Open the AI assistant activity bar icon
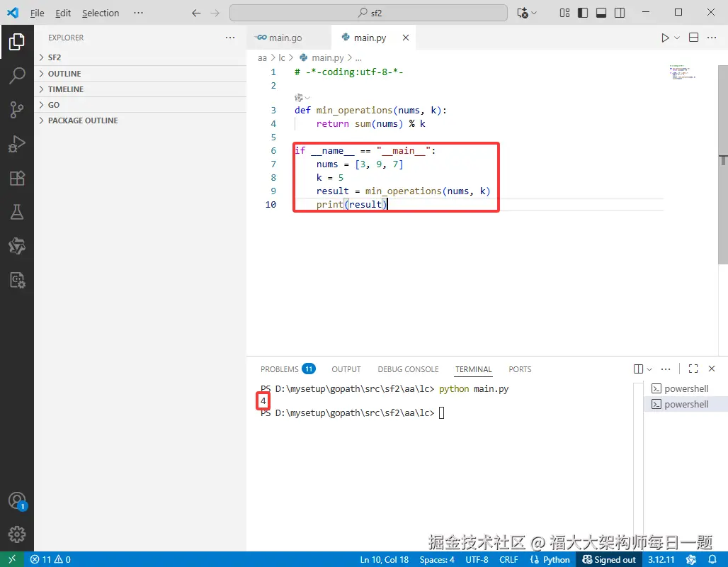The height and width of the screenshot is (567, 728). coord(17,246)
